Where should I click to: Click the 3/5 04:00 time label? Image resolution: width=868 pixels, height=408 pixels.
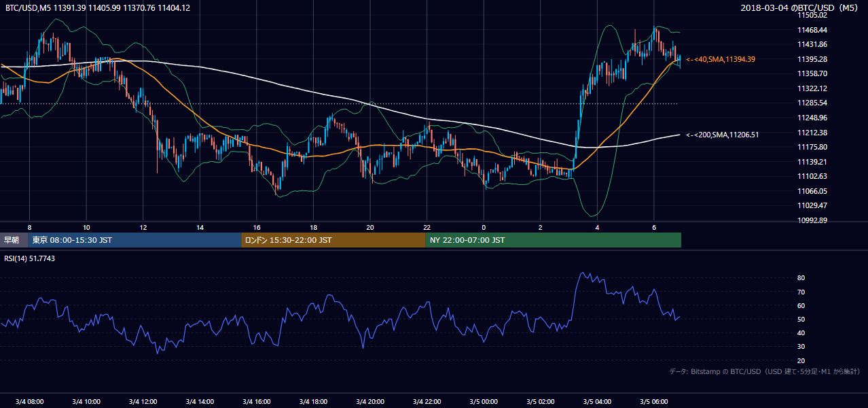(596, 402)
